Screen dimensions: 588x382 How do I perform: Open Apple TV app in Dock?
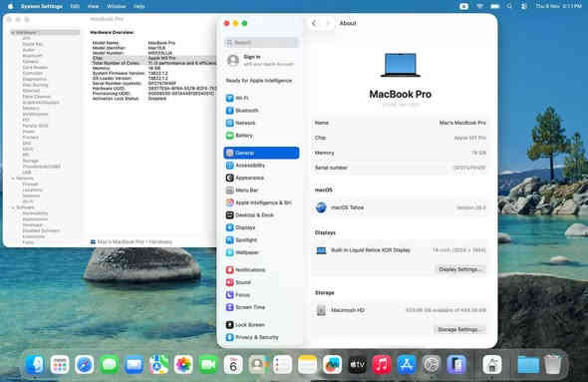[357, 364]
